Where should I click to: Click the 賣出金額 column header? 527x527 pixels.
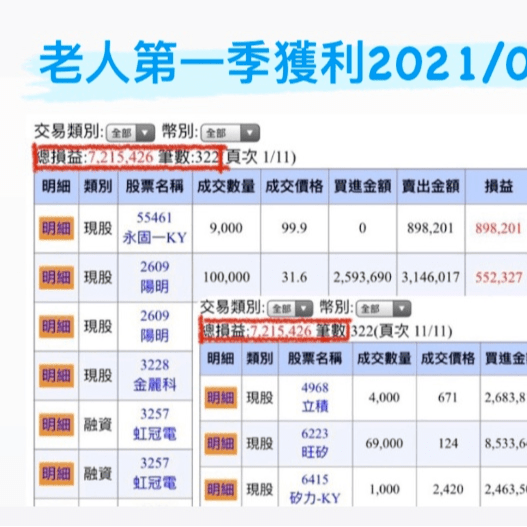click(431, 186)
